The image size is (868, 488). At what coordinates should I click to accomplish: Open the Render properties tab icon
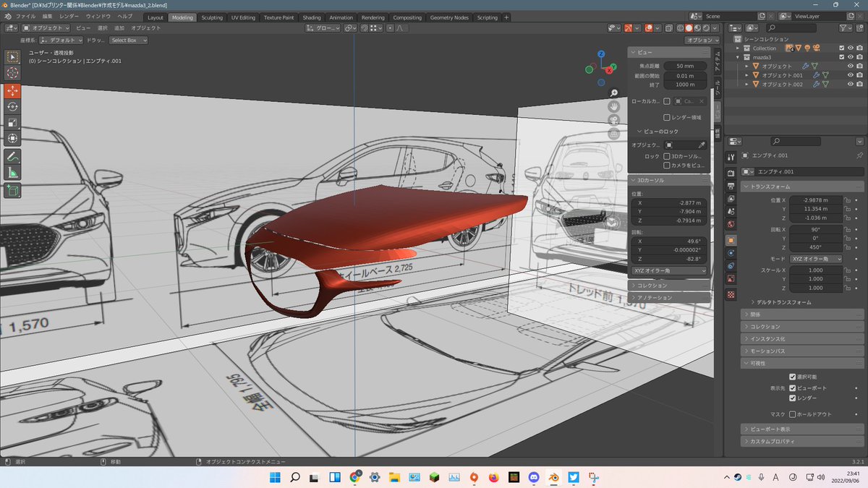tap(731, 171)
